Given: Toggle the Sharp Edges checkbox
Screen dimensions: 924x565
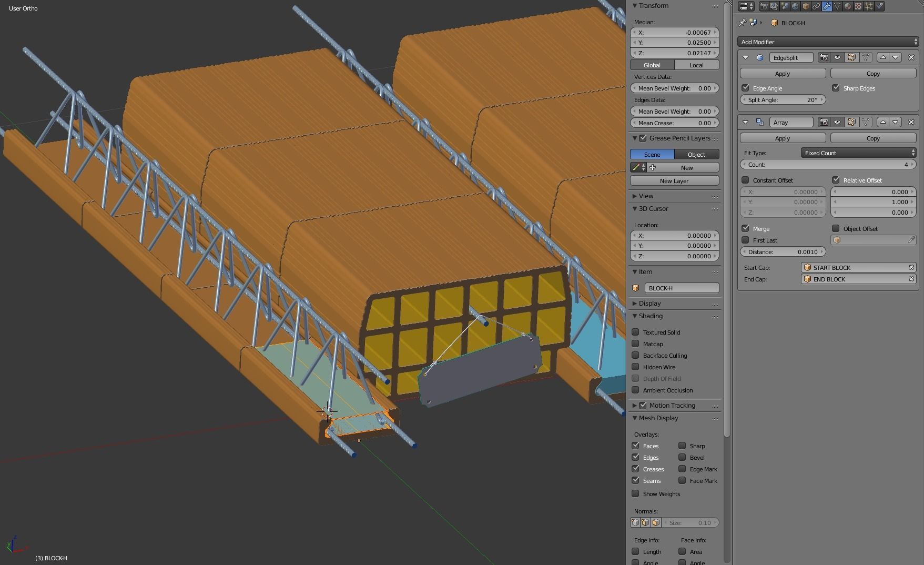Looking at the screenshot, I should tap(836, 88).
